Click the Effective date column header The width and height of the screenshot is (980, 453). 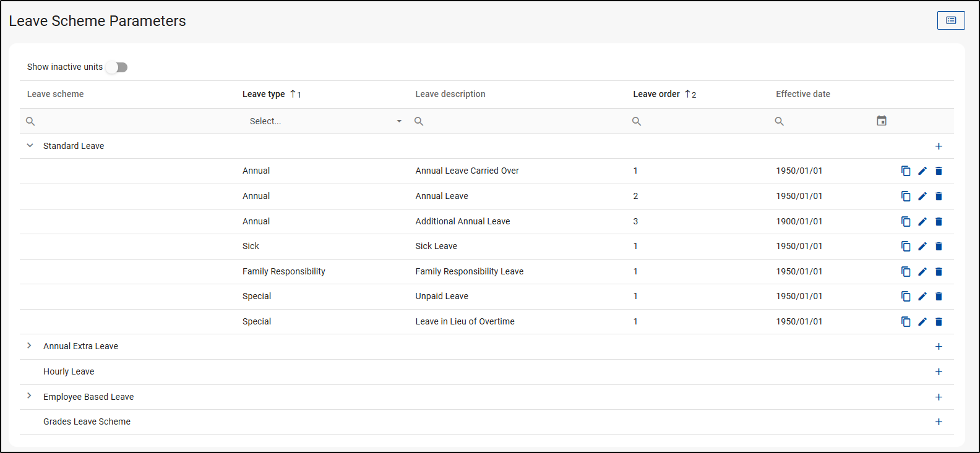tap(802, 94)
